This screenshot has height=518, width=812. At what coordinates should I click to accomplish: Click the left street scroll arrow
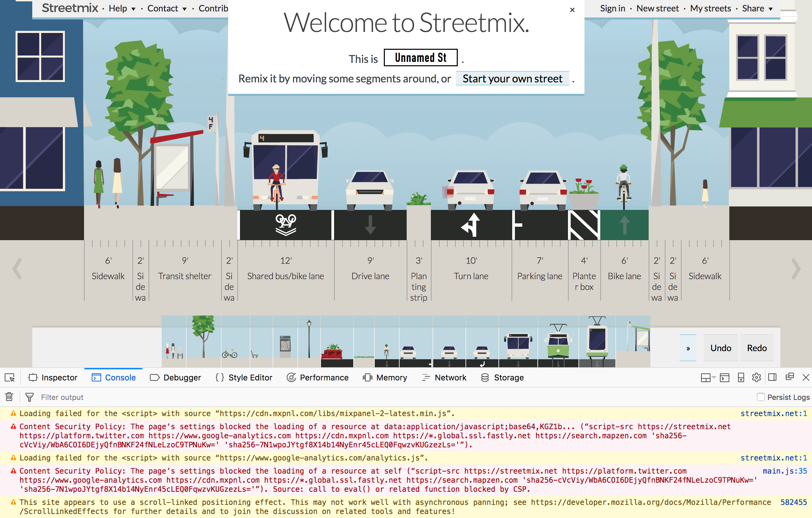16,268
